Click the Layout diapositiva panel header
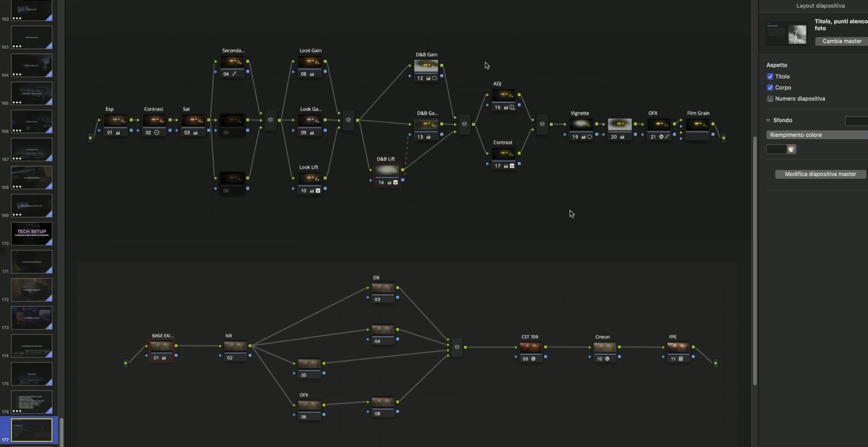 (820, 6)
